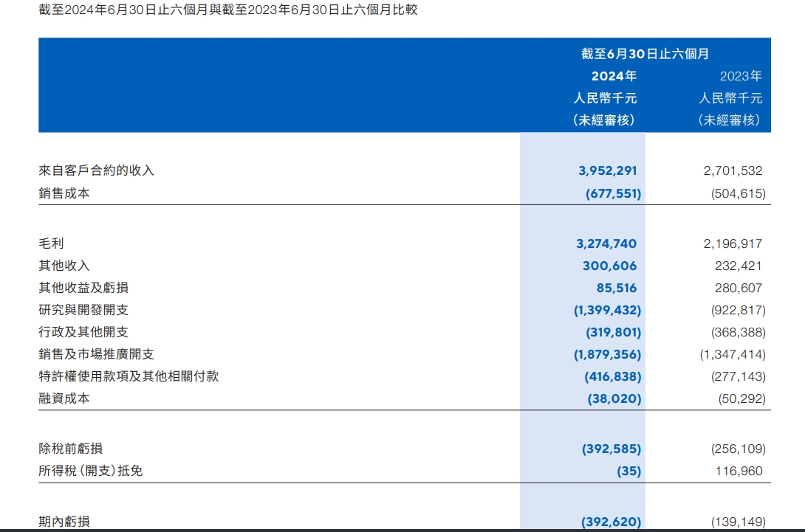Click the 銷售成本 row label

[x=64, y=194]
